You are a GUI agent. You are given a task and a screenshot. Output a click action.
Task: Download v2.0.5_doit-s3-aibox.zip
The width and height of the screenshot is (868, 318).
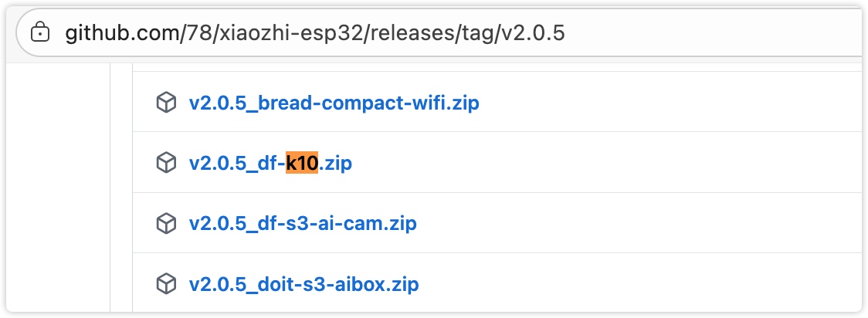(303, 284)
